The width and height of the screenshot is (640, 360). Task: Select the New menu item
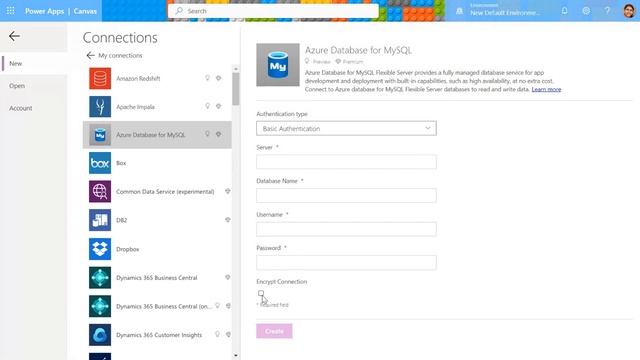[x=16, y=64]
